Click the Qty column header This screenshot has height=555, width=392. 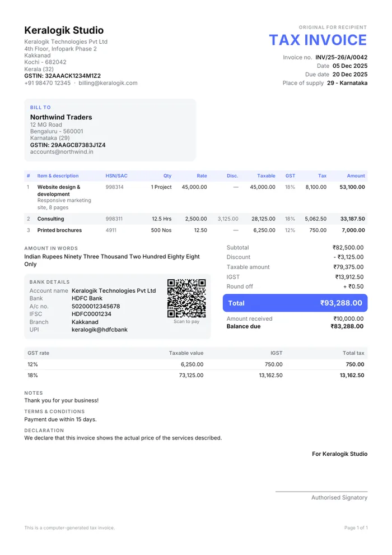[167, 176]
